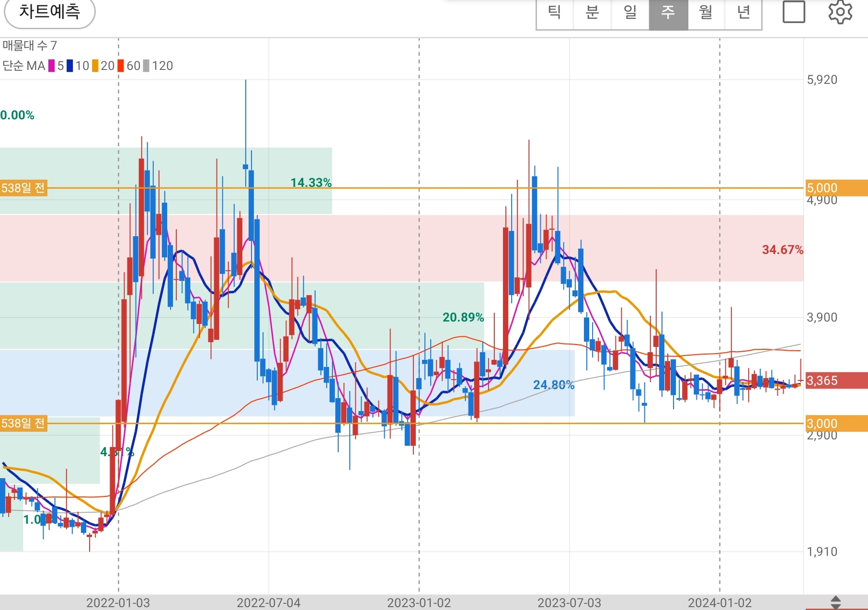Open the 매물대 수 7 indicator label
868x610 pixels.
coord(30,46)
